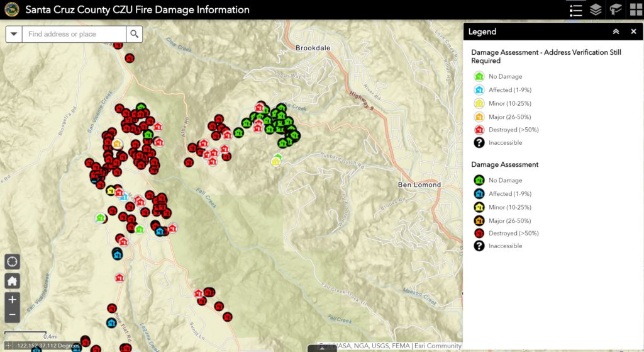
Task: Click the graduation cap icon in header
Action: (x=615, y=9)
